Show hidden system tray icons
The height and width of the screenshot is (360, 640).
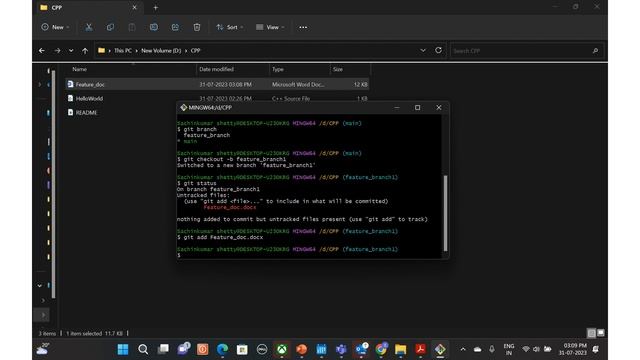pyautogui.click(x=463, y=349)
